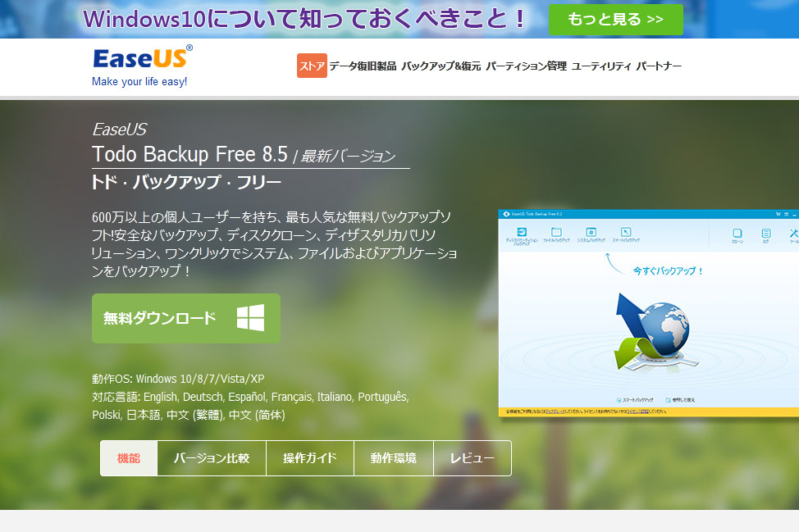Click ディスク/パーティションバックアップ icon in product screenshot

521,233
